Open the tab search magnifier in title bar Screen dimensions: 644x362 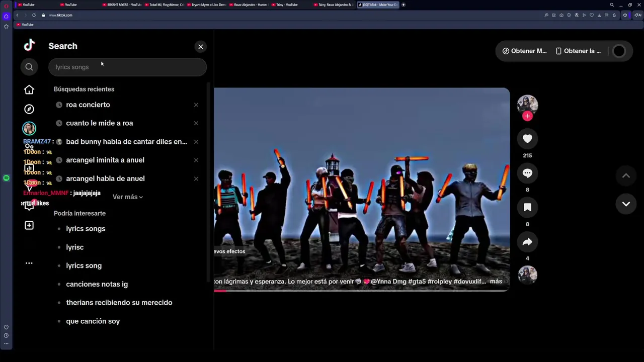pyautogui.click(x=612, y=5)
